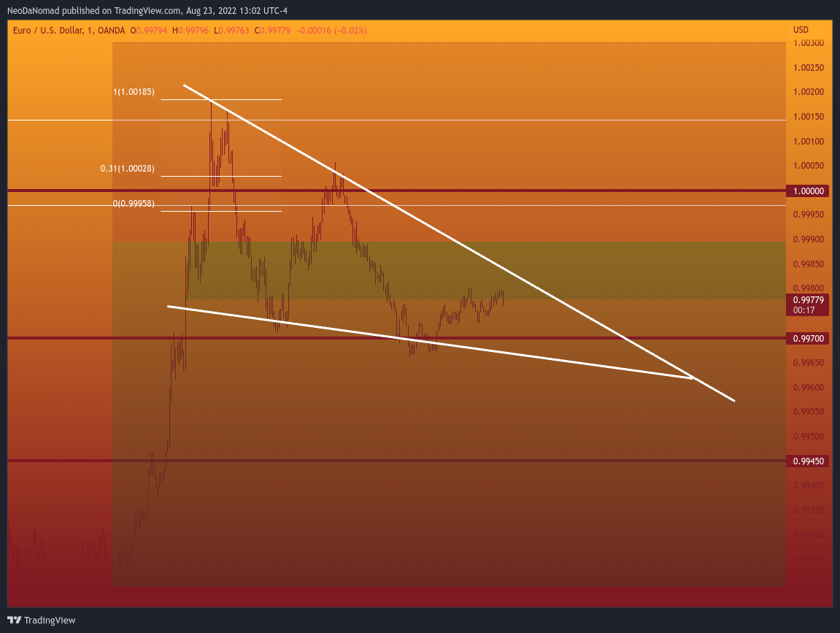Click the current price label 0.99779
The width and height of the screenshot is (840, 633).
[x=809, y=300]
